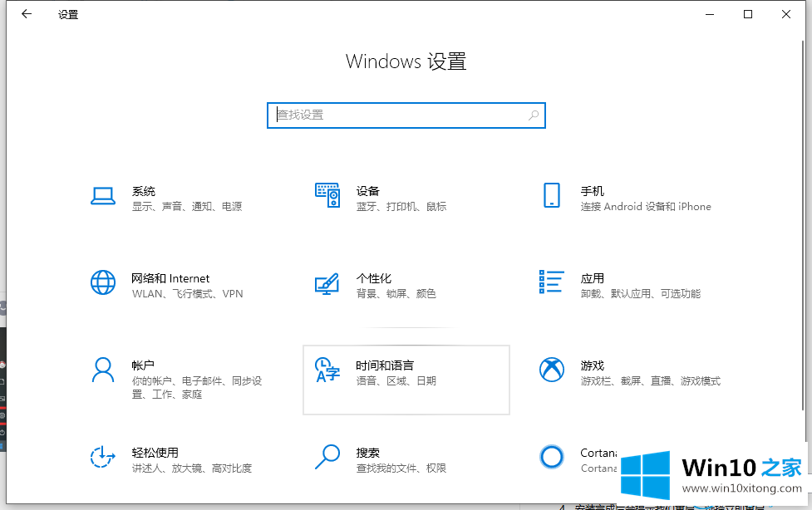
Task: Open the 手机 settings title
Action: (x=592, y=191)
